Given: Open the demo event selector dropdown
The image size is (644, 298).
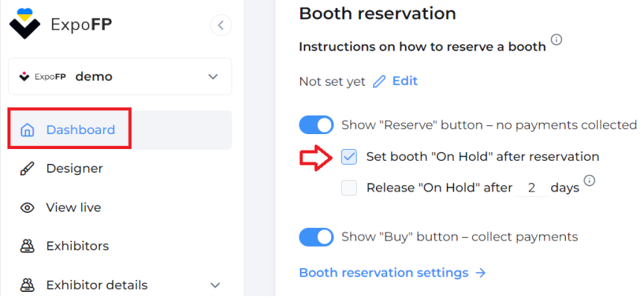Looking at the screenshot, I should click(x=120, y=77).
